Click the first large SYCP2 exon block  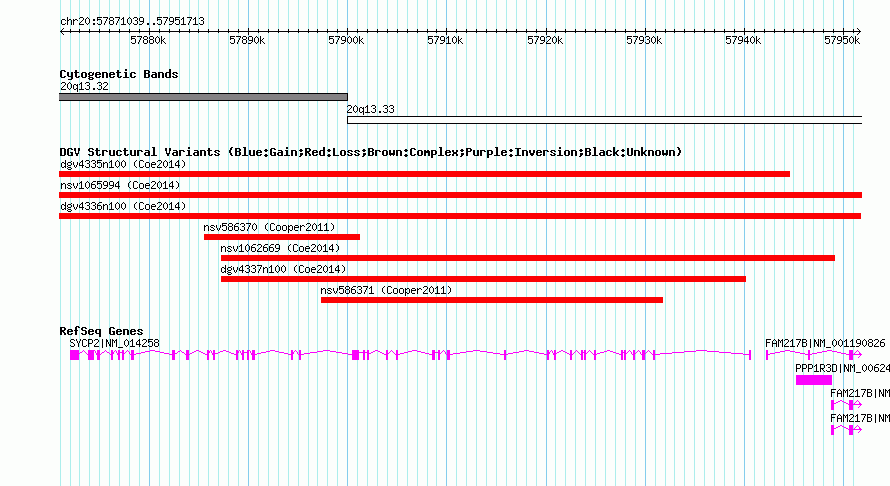(x=74, y=355)
